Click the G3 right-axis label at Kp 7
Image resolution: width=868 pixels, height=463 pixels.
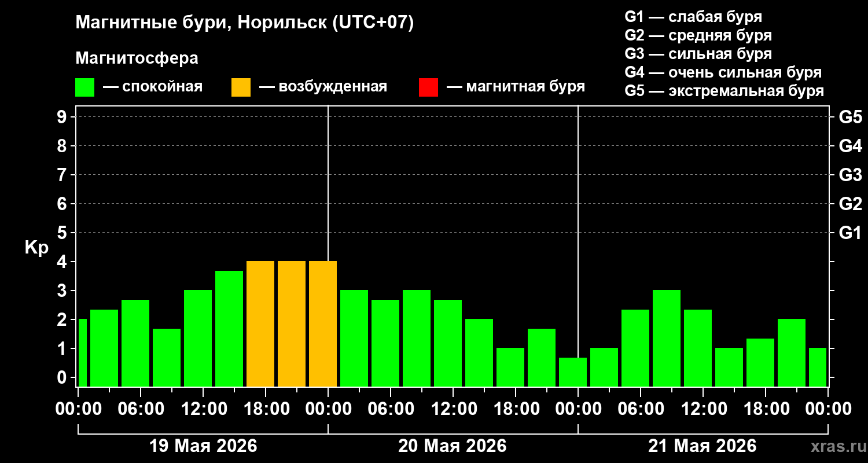850,175
